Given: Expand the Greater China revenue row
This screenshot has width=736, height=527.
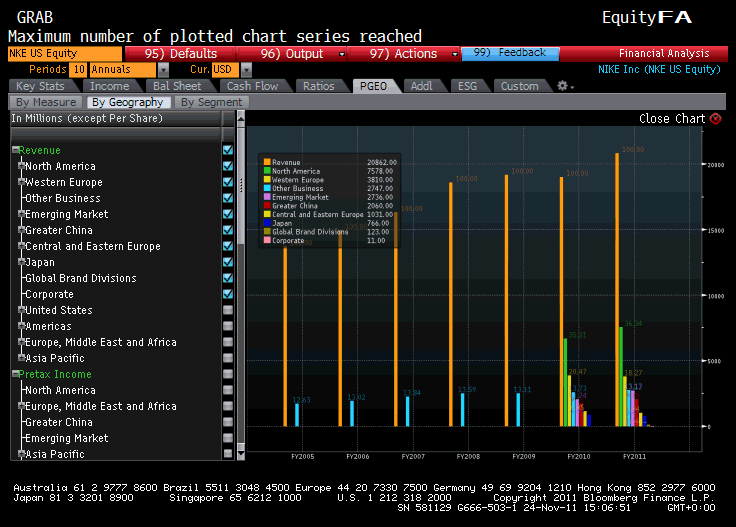Looking at the screenshot, I should [21, 231].
